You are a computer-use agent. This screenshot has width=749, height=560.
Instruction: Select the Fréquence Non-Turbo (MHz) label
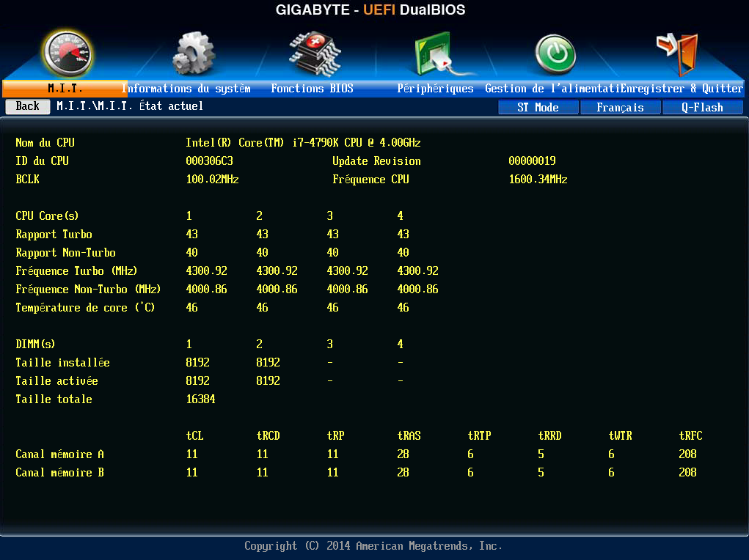88,290
